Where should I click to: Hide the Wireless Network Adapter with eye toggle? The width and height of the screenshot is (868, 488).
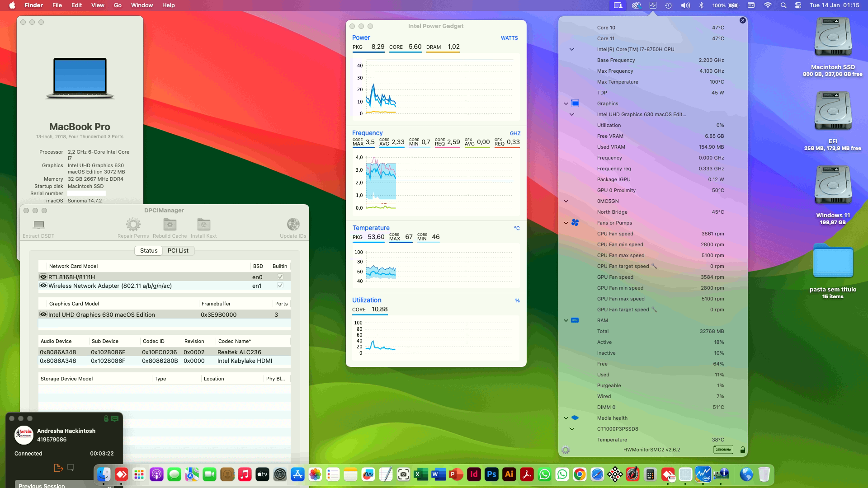tap(43, 285)
